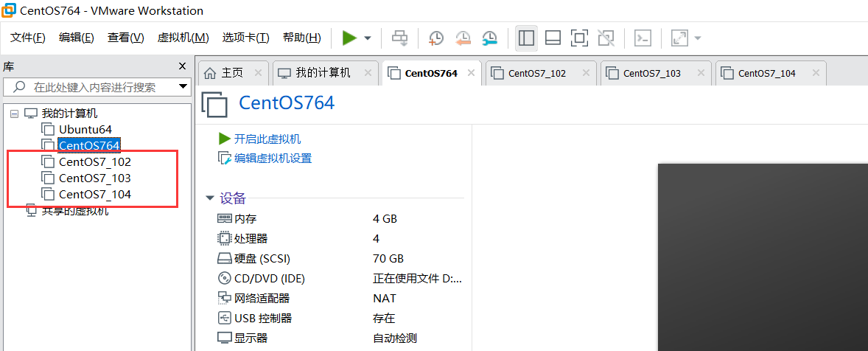
Task: Close the CentOS7_103 tab
Action: click(701, 72)
